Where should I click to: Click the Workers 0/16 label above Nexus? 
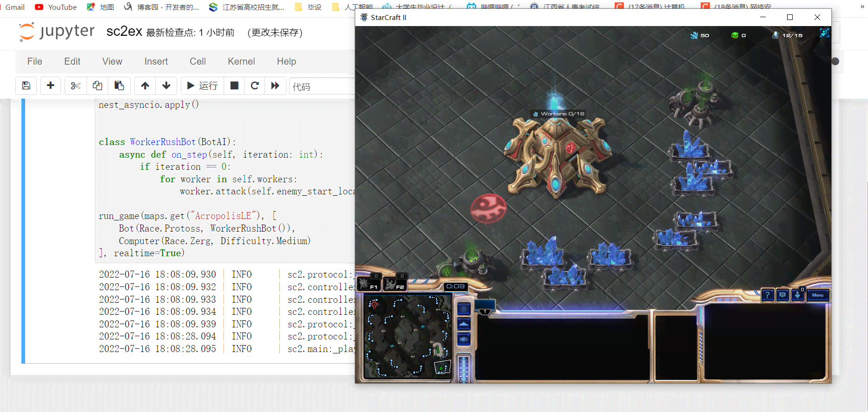(558, 113)
